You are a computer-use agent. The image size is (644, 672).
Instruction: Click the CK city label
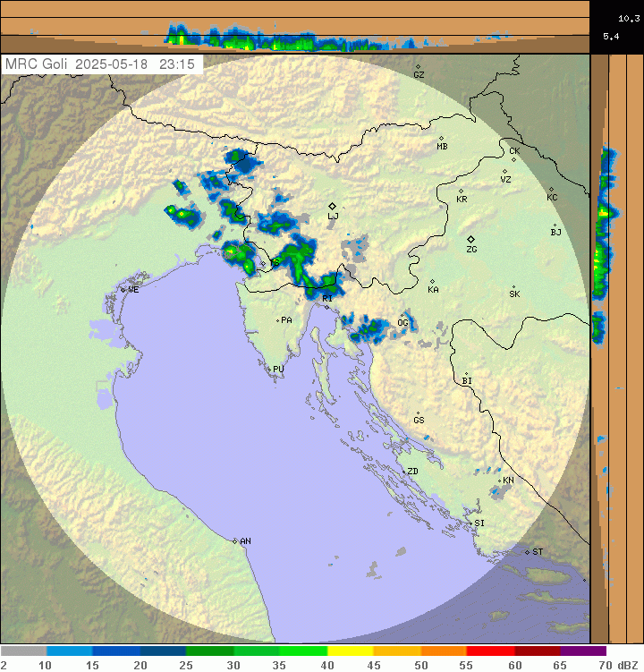tap(514, 151)
